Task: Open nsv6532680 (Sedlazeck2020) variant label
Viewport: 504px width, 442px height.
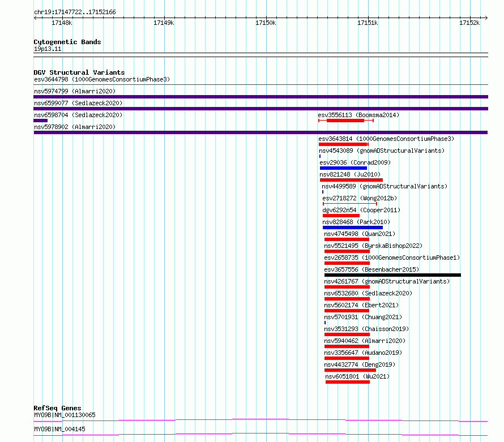Action: 368,293
